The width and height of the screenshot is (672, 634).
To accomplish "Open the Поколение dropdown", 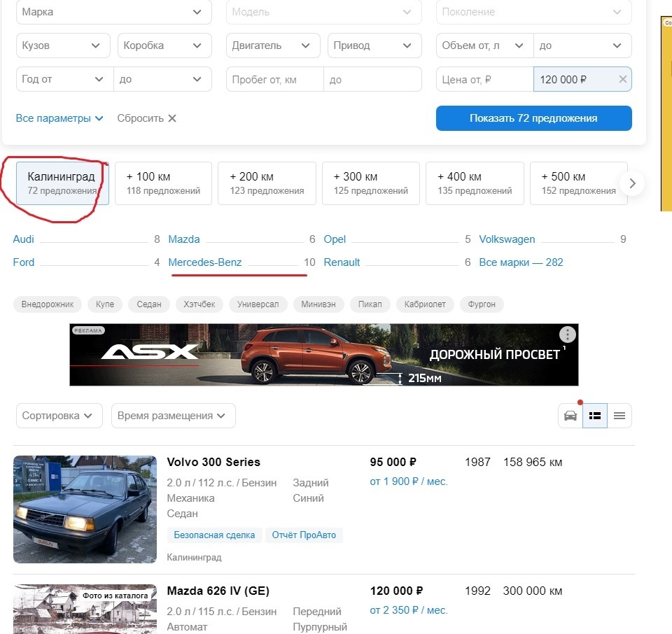I will [x=534, y=12].
